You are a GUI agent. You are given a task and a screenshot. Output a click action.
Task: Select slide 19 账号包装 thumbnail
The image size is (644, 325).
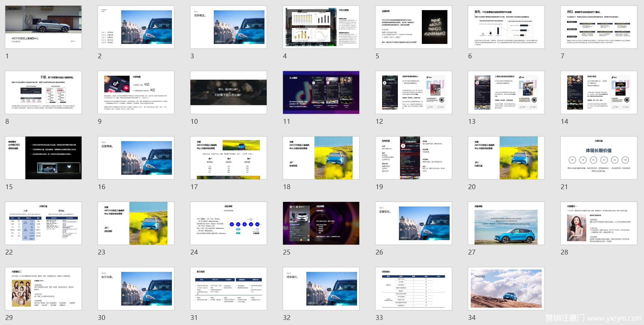pos(413,158)
